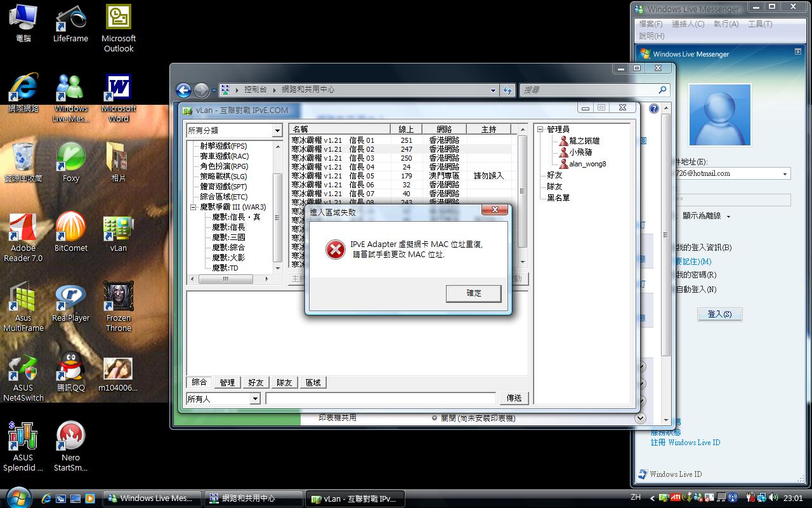Select the 網際網路 Internet Explorer desktop icon
This screenshot has width=812, height=508.
[23, 93]
